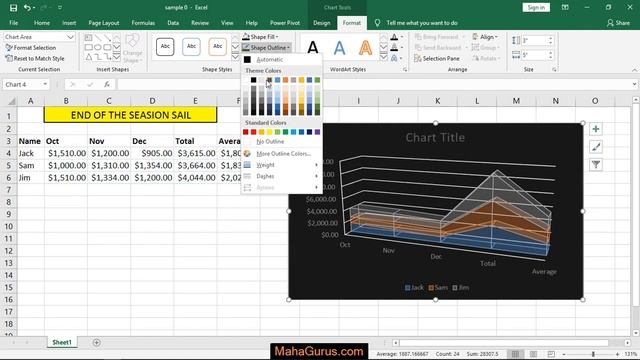
Task: Open the Power Pivot tab
Action: pos(285,23)
